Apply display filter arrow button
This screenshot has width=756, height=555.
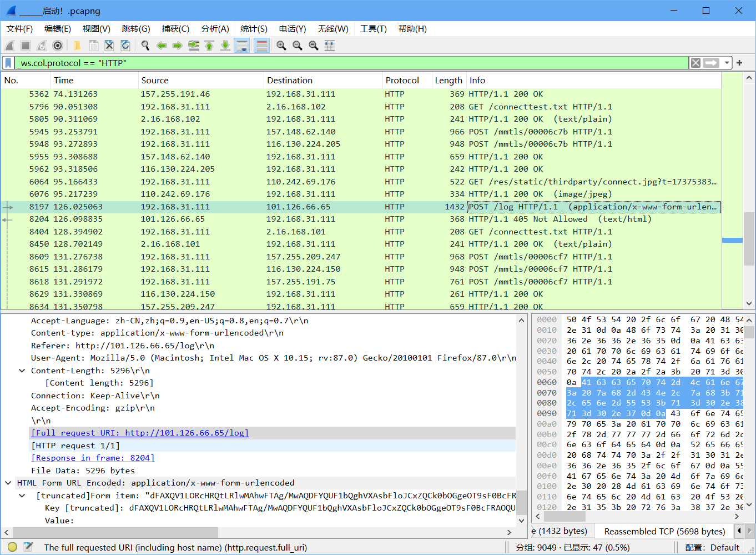[x=711, y=63]
